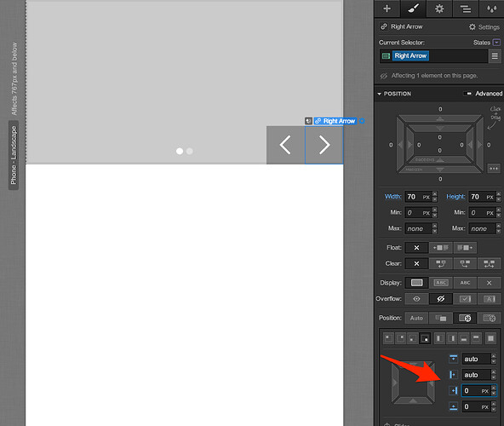Screen dimensions: 504x426
Task: Choose full cover position preset
Action: point(490,338)
